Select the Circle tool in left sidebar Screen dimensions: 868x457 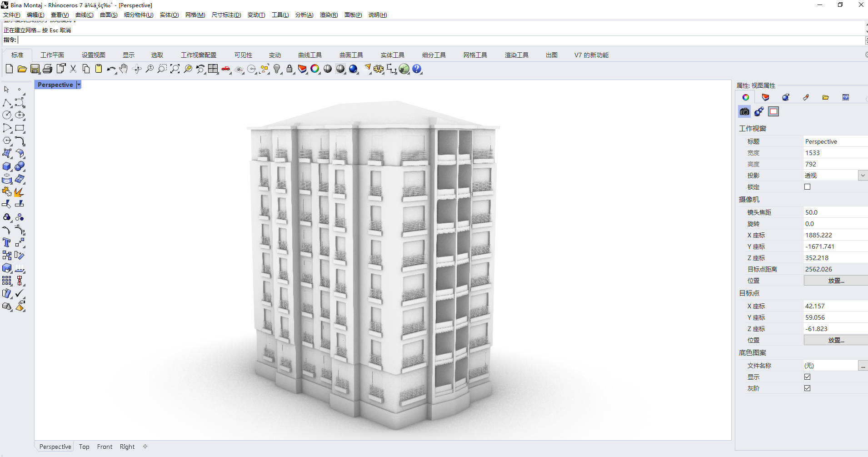[7, 115]
